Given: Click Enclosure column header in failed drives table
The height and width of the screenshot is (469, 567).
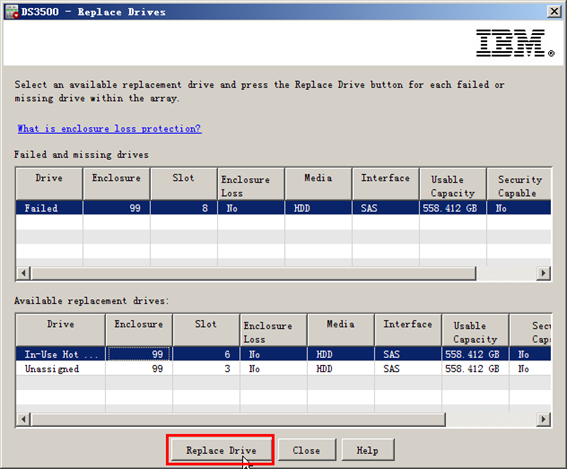Looking at the screenshot, I should pos(116,184).
